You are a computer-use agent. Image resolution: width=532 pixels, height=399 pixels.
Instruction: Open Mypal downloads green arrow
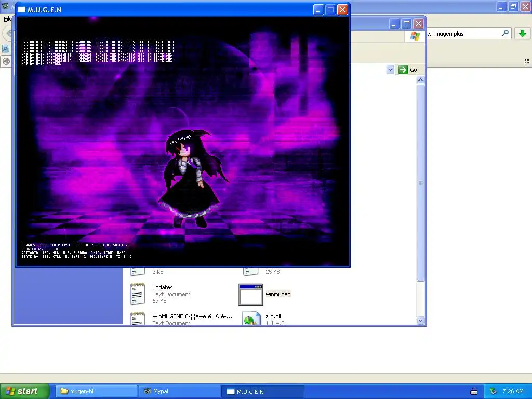[523, 33]
